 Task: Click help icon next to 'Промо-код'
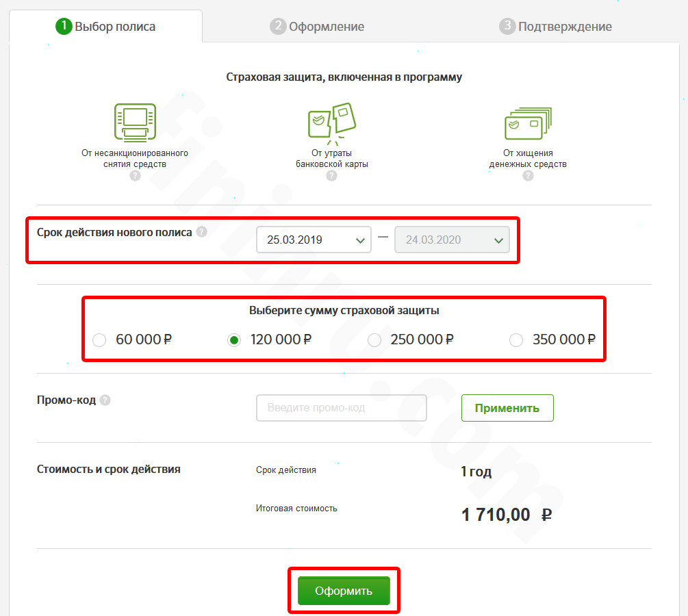click(105, 400)
